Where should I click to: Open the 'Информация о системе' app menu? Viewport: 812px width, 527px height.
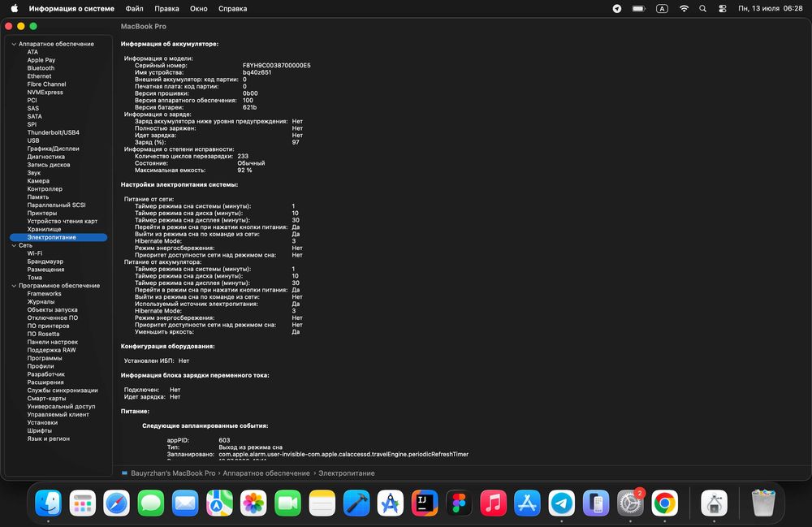point(71,8)
